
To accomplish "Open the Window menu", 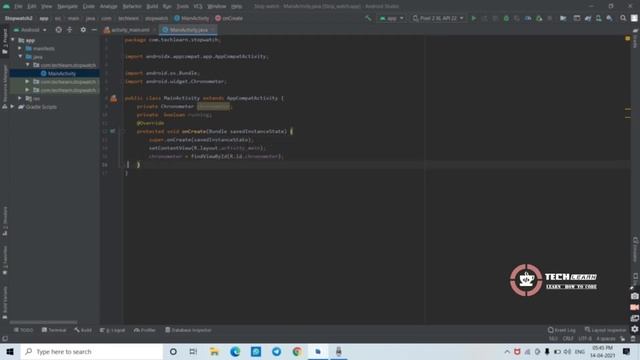I will [x=217, y=7].
